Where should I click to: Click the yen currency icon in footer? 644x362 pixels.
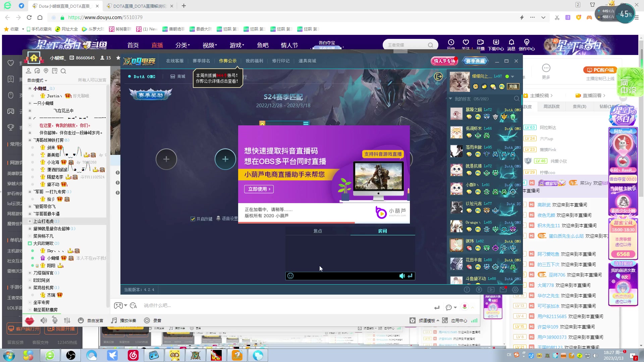[479, 290]
